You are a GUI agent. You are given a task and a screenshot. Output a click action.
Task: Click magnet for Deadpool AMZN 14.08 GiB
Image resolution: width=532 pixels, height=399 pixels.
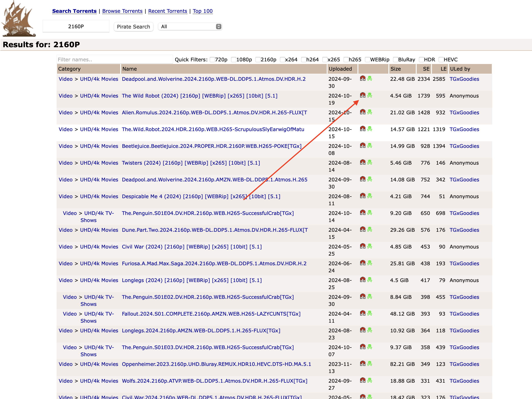coord(363,179)
